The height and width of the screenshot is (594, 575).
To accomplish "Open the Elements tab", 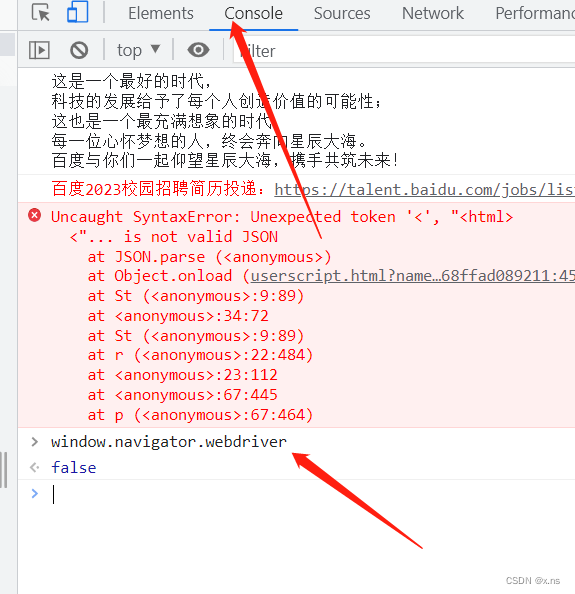I will coord(161,13).
